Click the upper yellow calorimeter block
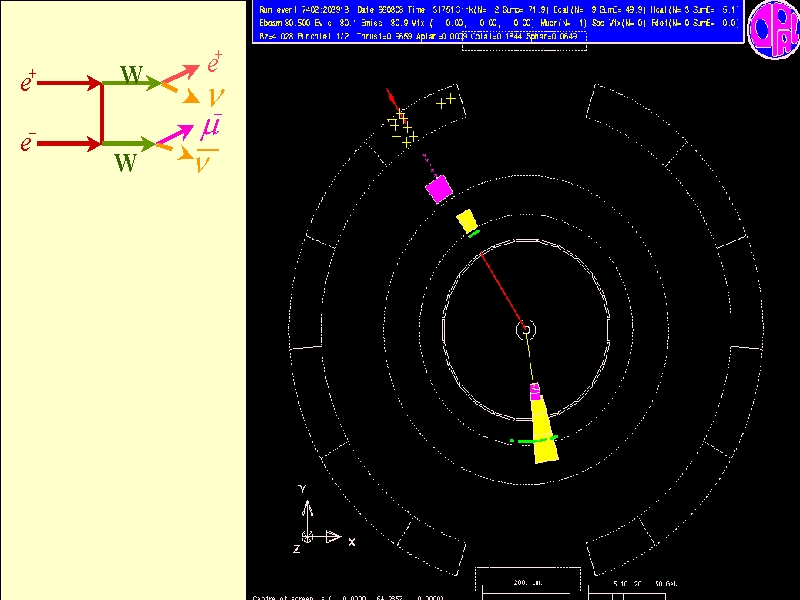Viewport: 800px width, 600px height. (466, 222)
